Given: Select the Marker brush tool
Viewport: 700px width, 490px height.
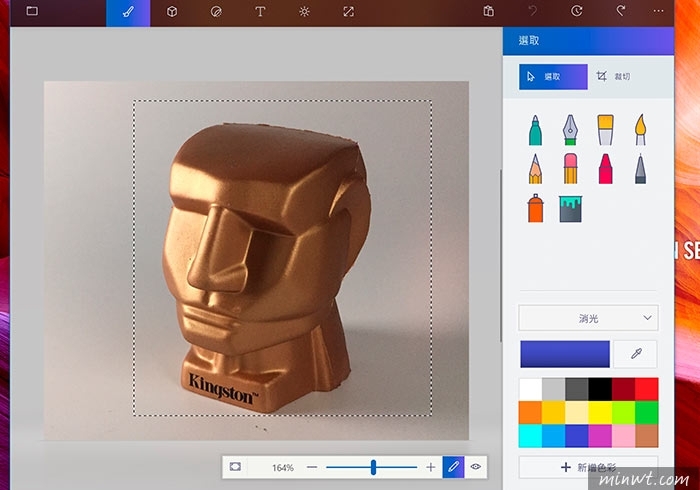Looking at the screenshot, I should [534, 128].
